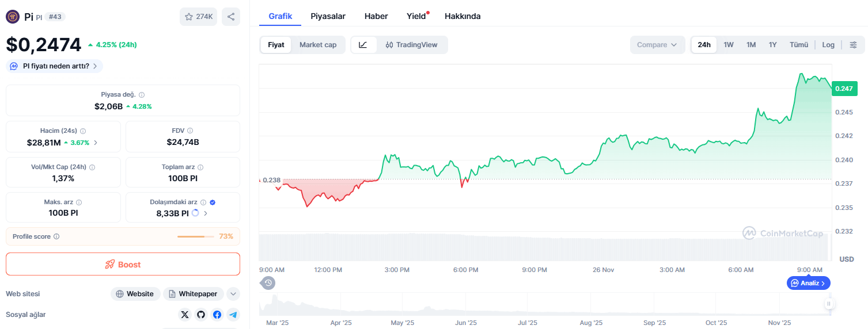
Task: Click the Boost button
Action: pos(123,265)
